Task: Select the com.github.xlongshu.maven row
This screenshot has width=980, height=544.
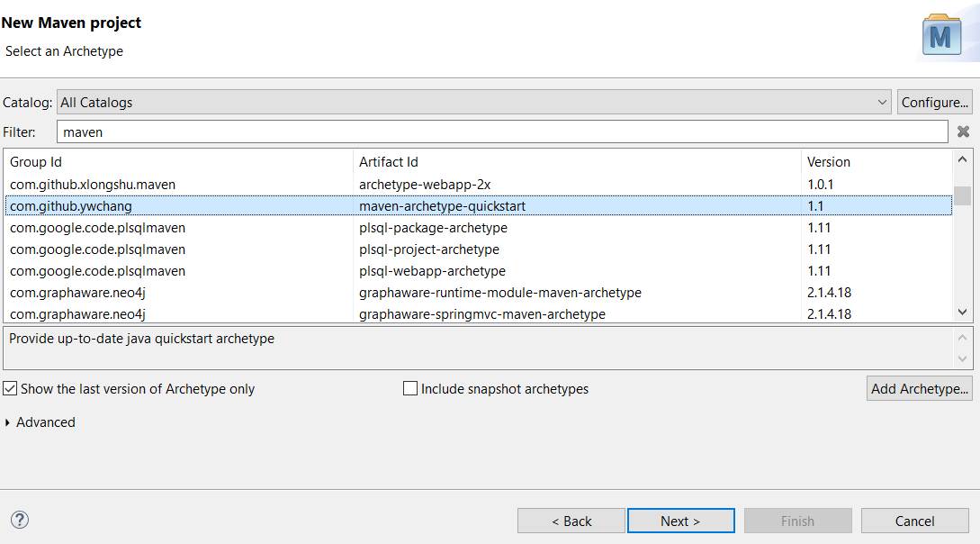Action: [x=478, y=185]
